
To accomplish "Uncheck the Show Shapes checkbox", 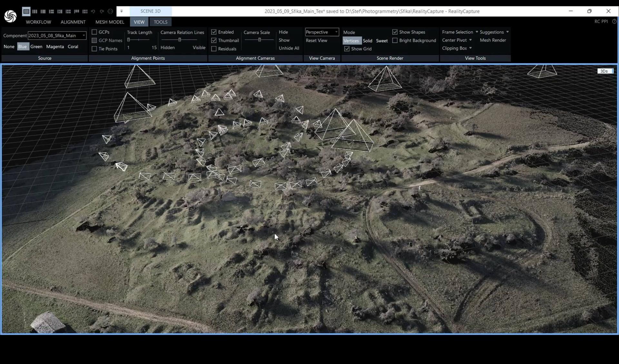I will 395,32.
